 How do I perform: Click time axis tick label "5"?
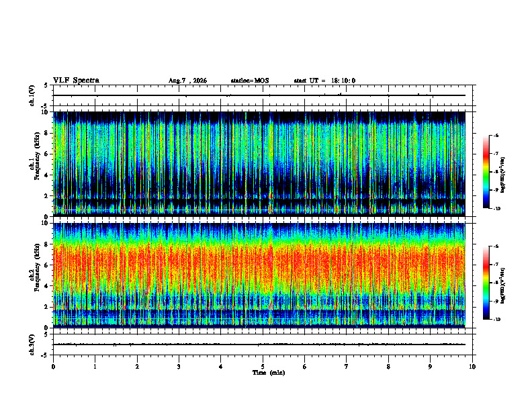tap(263, 367)
